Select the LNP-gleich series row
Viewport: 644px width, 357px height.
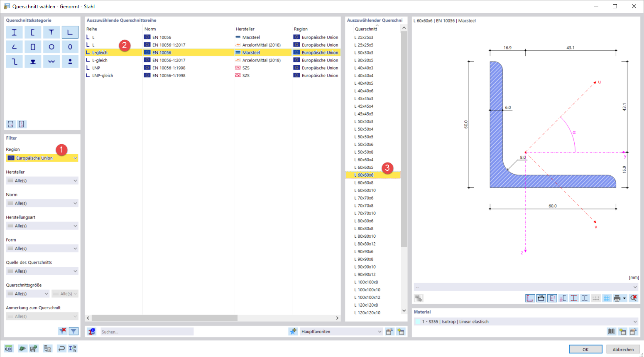[213, 76]
